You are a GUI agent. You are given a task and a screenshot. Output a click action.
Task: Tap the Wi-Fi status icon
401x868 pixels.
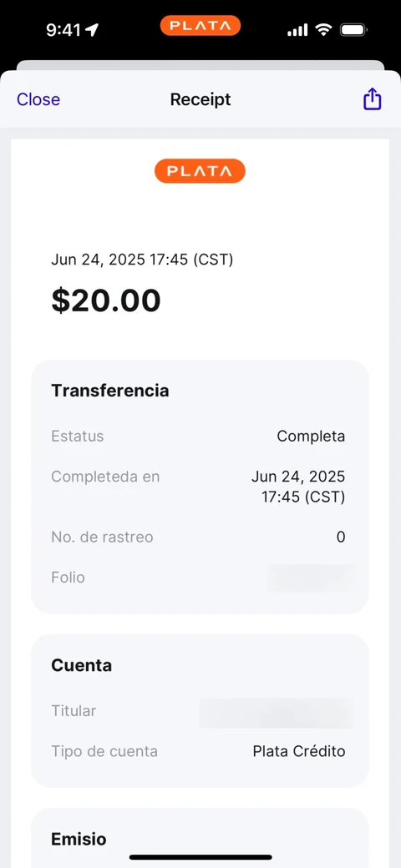(x=323, y=29)
